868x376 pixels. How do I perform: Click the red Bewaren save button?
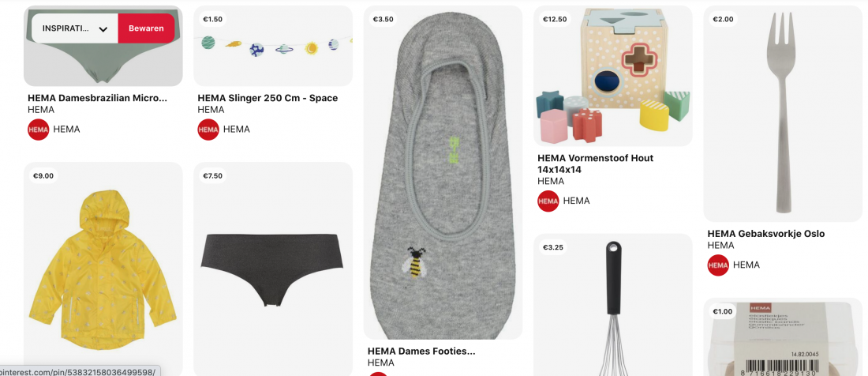coord(146,28)
